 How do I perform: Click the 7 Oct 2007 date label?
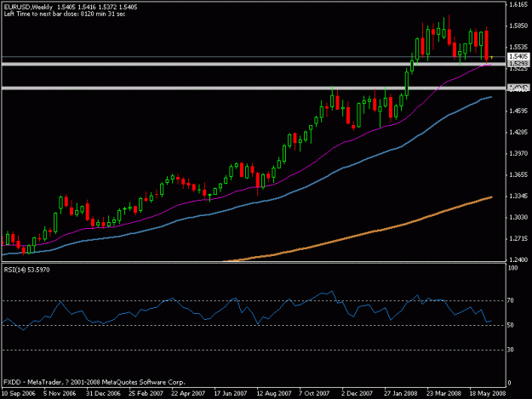point(314,394)
